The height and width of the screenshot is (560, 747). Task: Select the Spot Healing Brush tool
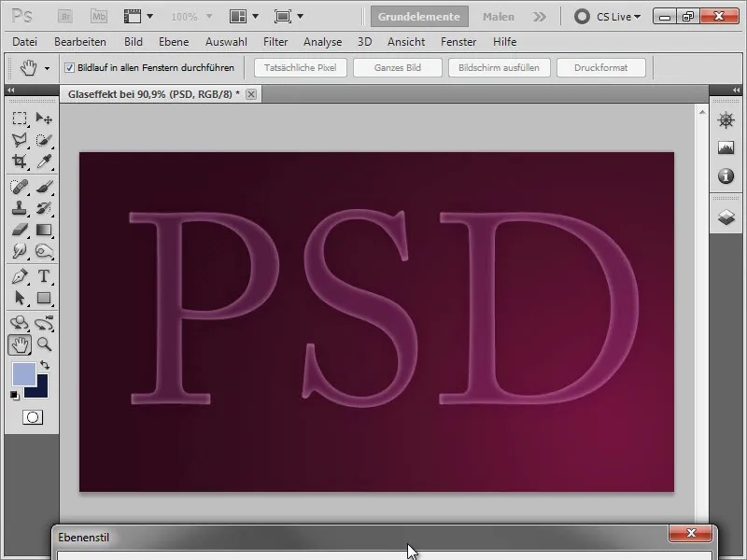20,186
